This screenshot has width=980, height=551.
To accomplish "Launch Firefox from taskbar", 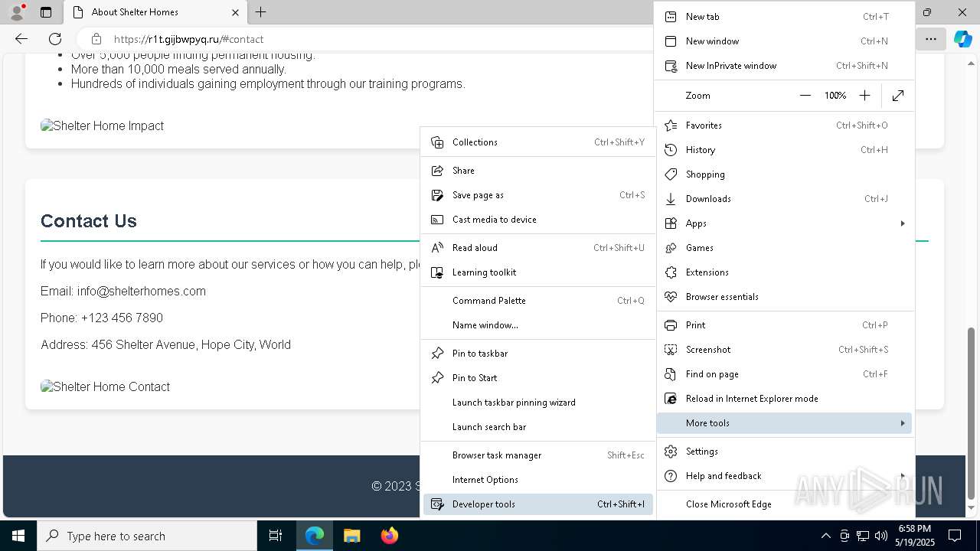I will (x=390, y=536).
